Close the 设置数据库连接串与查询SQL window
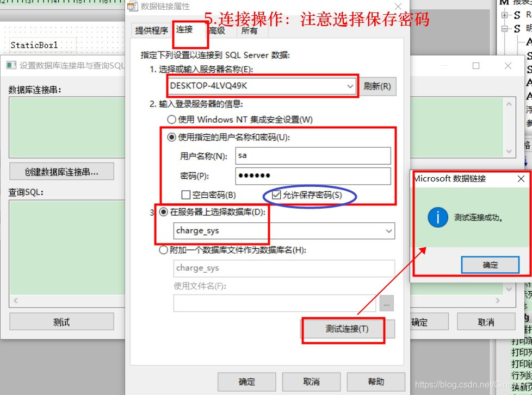Viewport: 532px width, 395px height. (x=508, y=66)
